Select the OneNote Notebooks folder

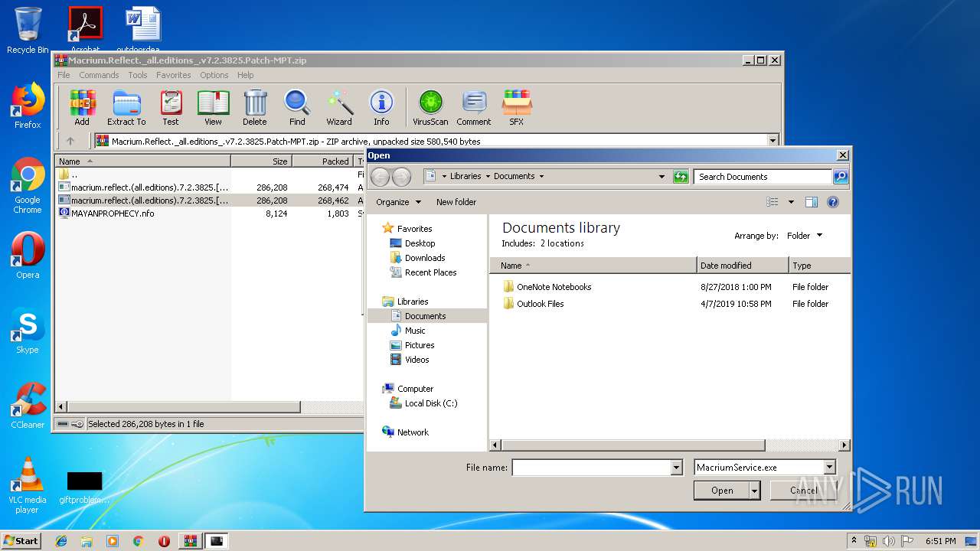(554, 287)
